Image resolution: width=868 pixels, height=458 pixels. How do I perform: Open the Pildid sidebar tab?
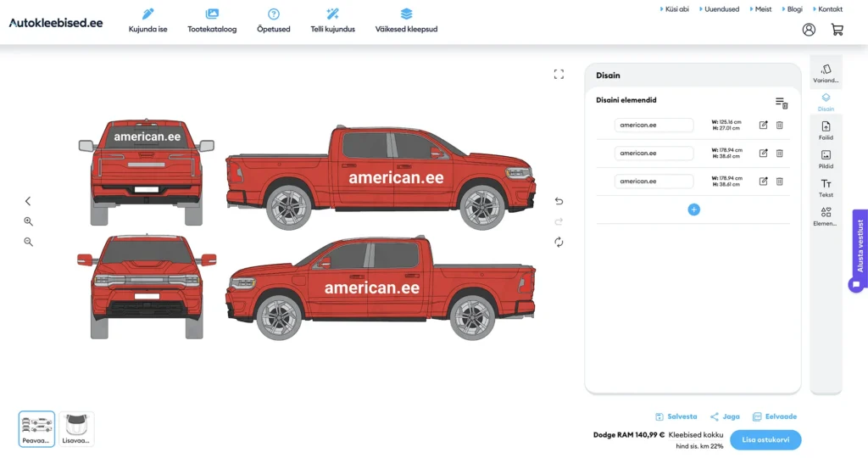tap(826, 159)
